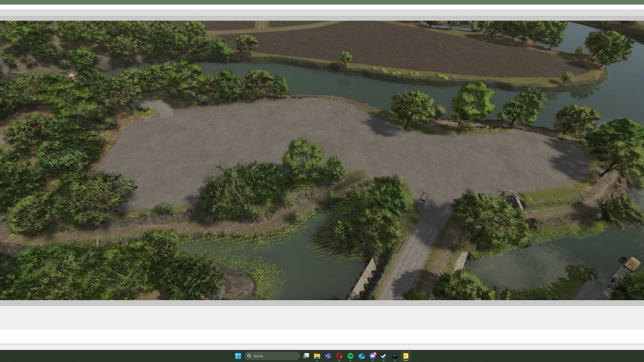Open Steam from the taskbar
Image resolution: width=644 pixels, height=362 pixels.
point(383,356)
